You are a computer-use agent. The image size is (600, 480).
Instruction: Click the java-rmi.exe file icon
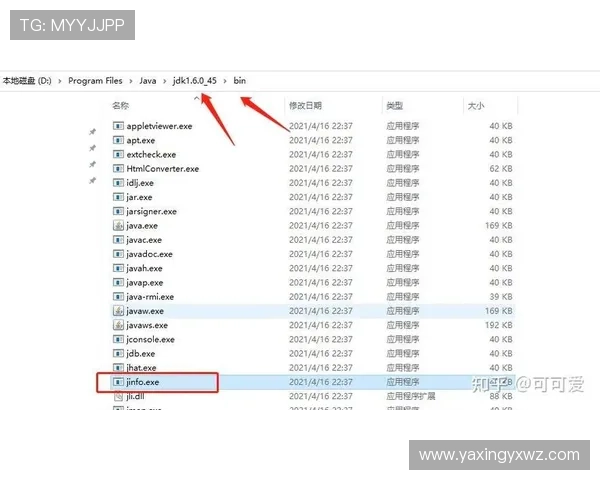point(118,297)
